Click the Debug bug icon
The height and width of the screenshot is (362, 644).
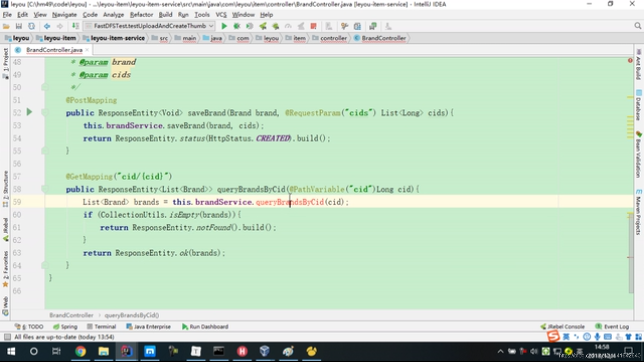(237, 26)
